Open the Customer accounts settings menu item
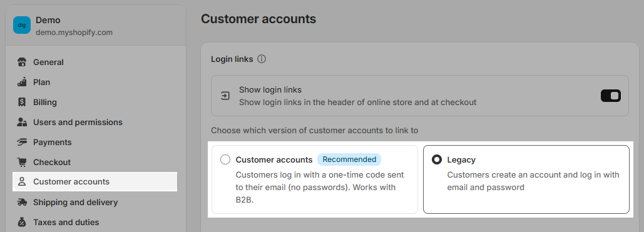Screen dimensions: 644x232 point(95,181)
